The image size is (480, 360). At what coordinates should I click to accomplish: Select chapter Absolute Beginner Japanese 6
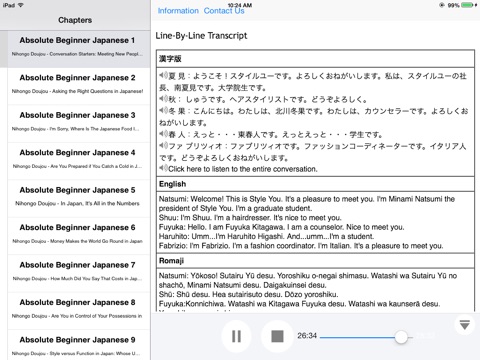pos(79,236)
